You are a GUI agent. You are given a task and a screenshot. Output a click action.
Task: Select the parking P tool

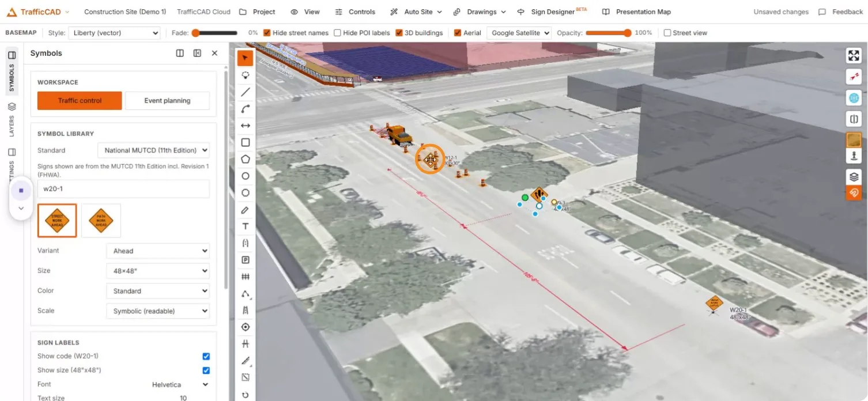[x=246, y=260]
